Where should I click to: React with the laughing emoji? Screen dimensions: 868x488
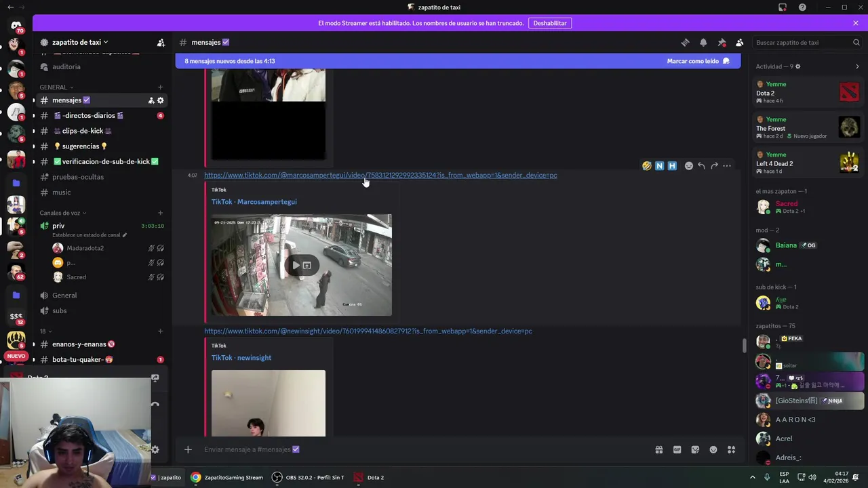(x=647, y=165)
